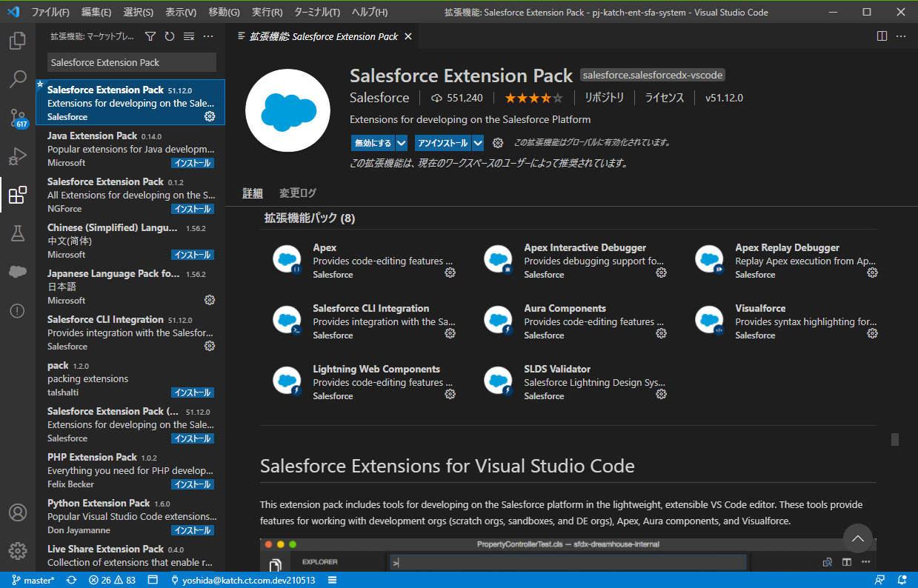Switch to the 変更ログ tab
The height and width of the screenshot is (588, 918).
297,192
